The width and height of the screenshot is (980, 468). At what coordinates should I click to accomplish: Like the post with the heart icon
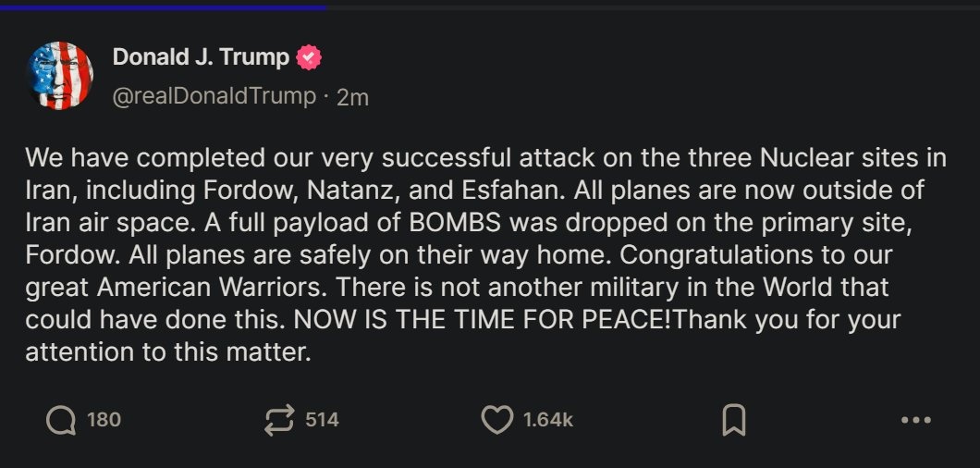click(x=497, y=421)
